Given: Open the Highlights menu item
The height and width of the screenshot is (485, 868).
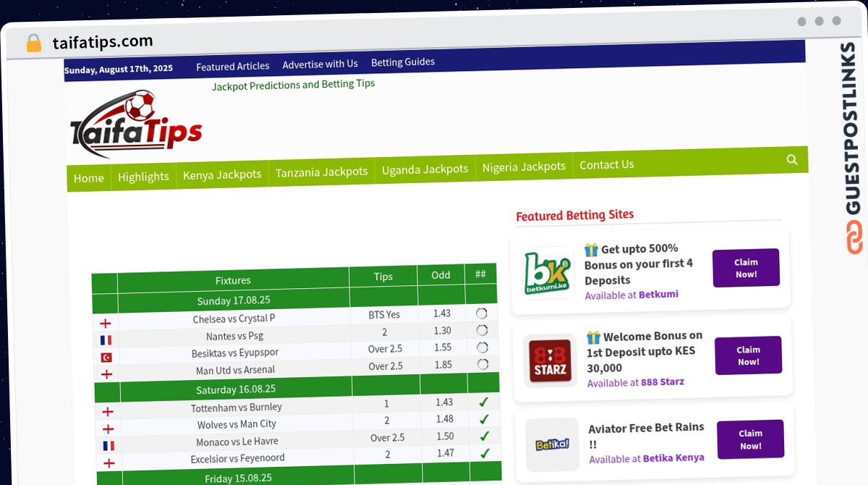Looking at the screenshot, I should click(143, 177).
